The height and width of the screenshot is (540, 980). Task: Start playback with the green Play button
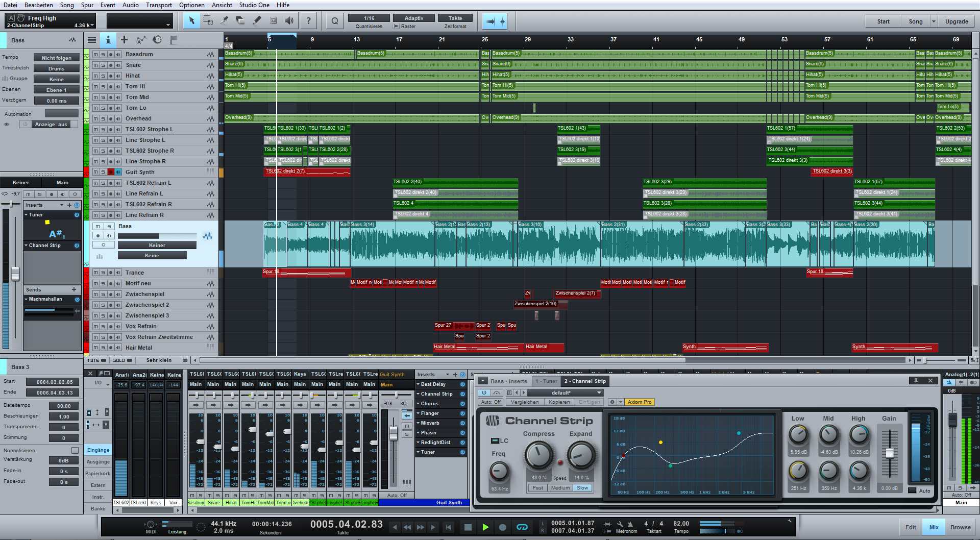pyautogui.click(x=485, y=527)
